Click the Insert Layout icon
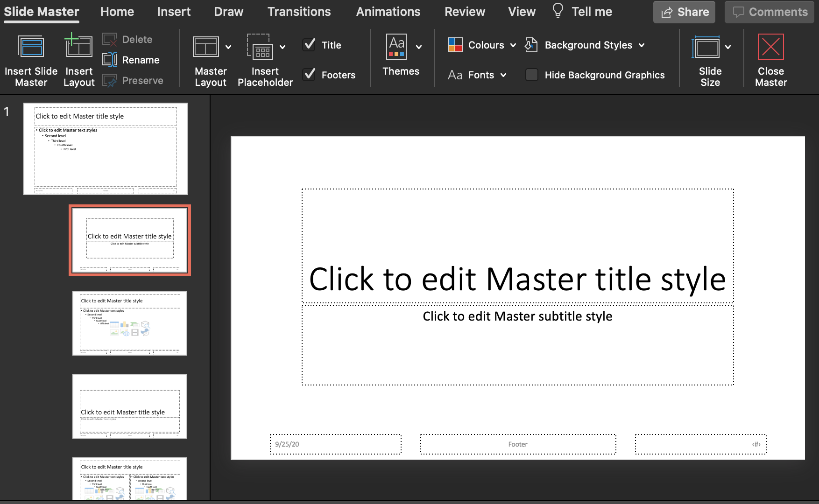This screenshot has width=819, height=504. [x=78, y=47]
